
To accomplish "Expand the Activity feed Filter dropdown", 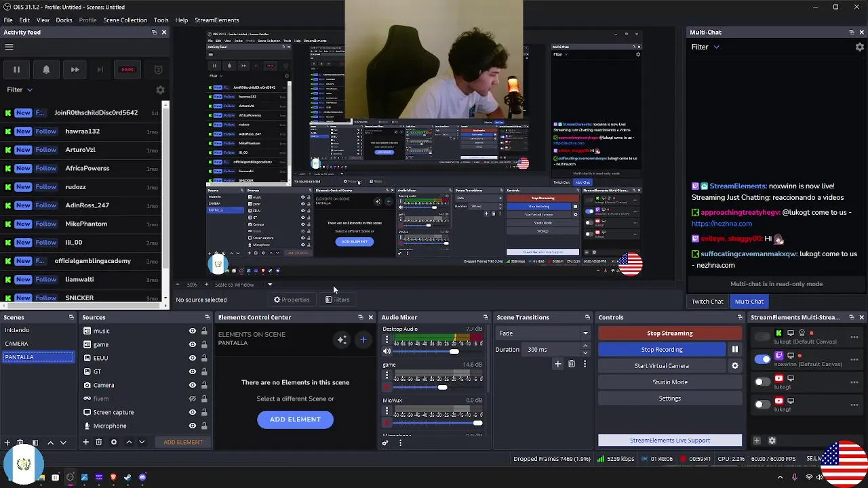I will coord(20,89).
